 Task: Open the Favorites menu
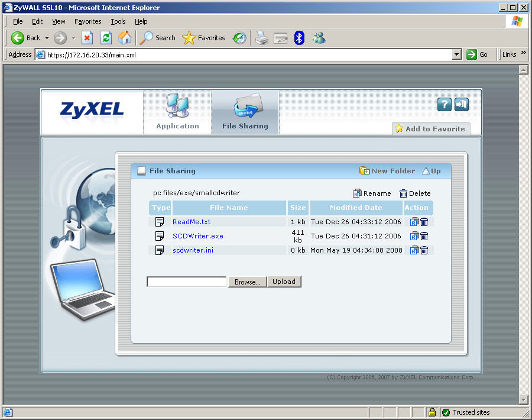[x=88, y=21]
